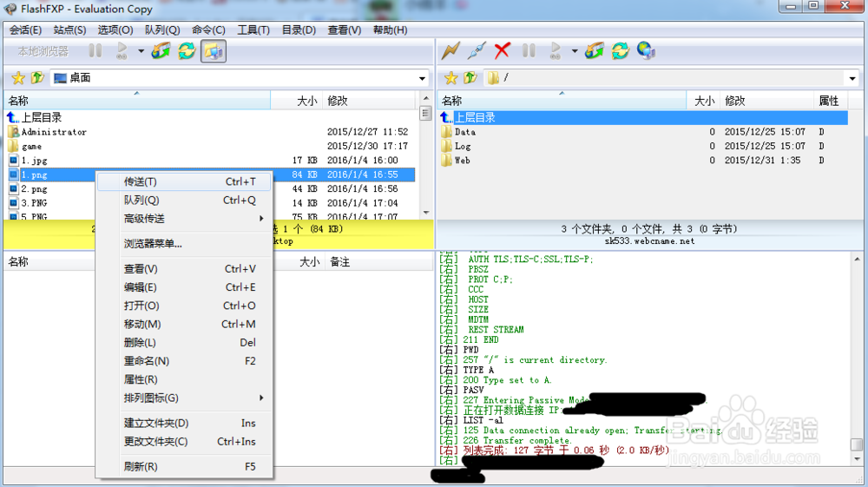Toggle the local/remote browser switch icon
The width and height of the screenshot is (868, 487).
[214, 51]
